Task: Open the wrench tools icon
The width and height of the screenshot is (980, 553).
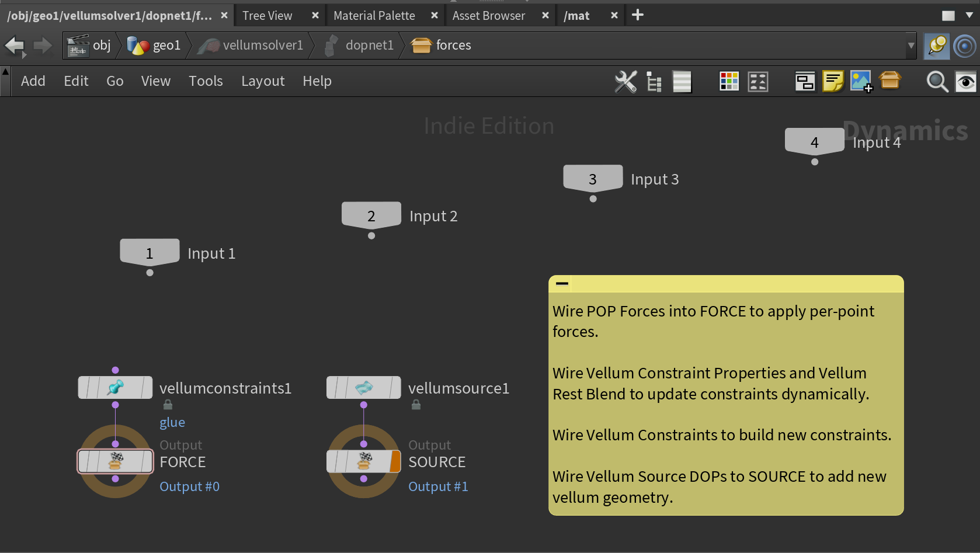Action: coord(625,82)
